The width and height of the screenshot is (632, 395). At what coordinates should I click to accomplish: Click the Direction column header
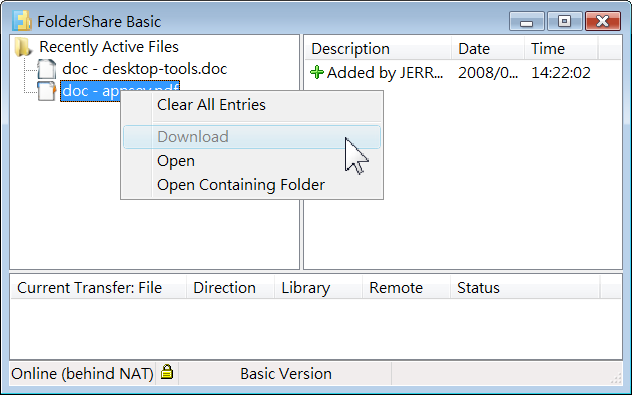point(230,288)
